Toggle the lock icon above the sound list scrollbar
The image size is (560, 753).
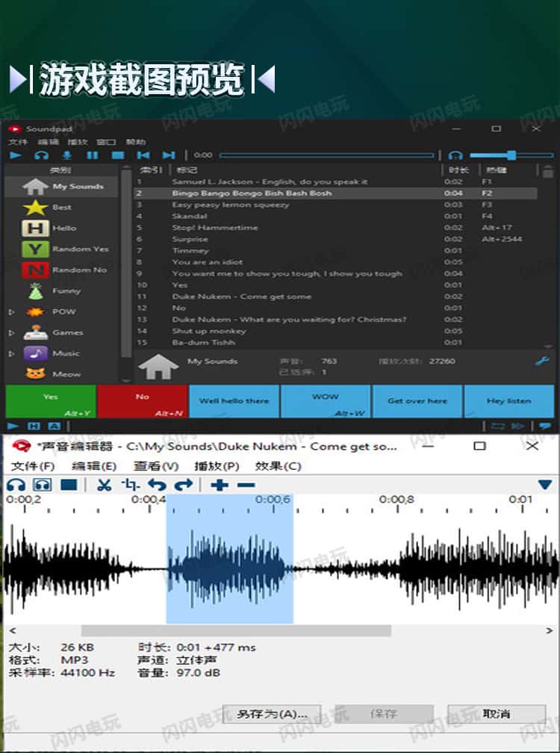(x=547, y=170)
